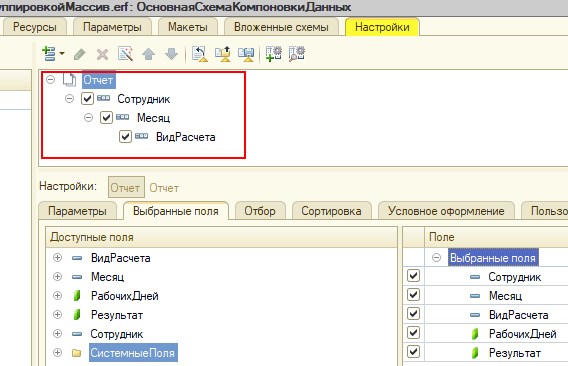Image resolution: width=568 pixels, height=366 pixels.
Task: Select the Выбранные поля tab
Action: pos(176,211)
